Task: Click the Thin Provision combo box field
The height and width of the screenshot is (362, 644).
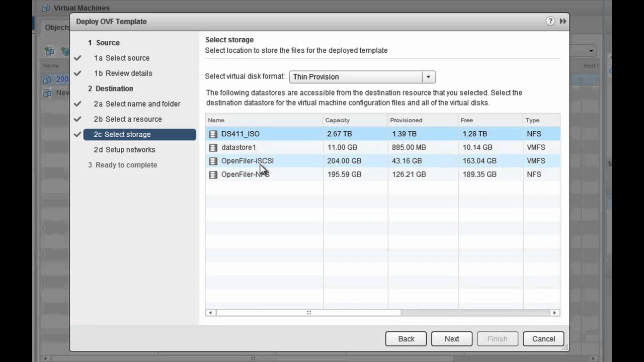Action: point(362,77)
